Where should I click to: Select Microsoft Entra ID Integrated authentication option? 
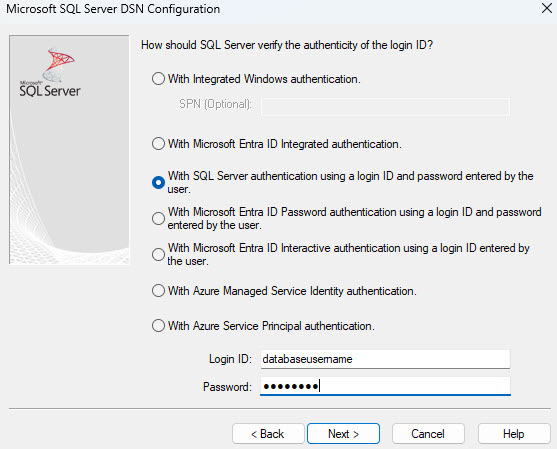[x=158, y=144]
